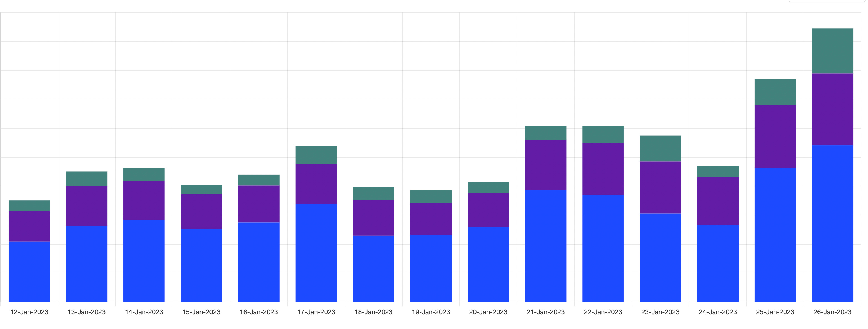Click the purple segment of 22-Jan-2023 bar
The height and width of the screenshot is (329, 868).
point(603,169)
